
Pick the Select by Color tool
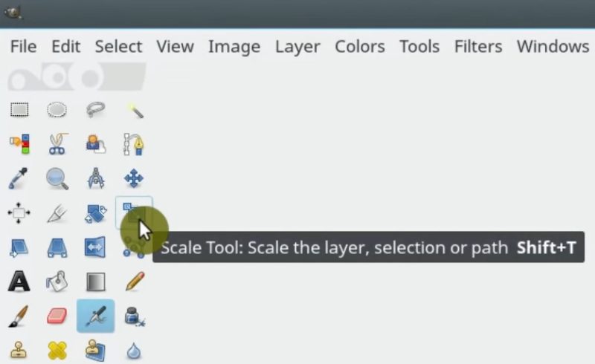20,143
